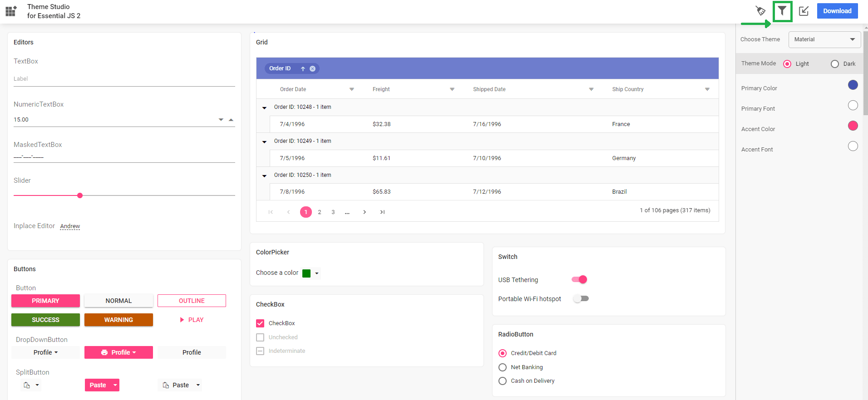Image resolution: width=868 pixels, height=400 pixels.
Task: Open the Shipped Date column filter icon
Action: click(591, 89)
